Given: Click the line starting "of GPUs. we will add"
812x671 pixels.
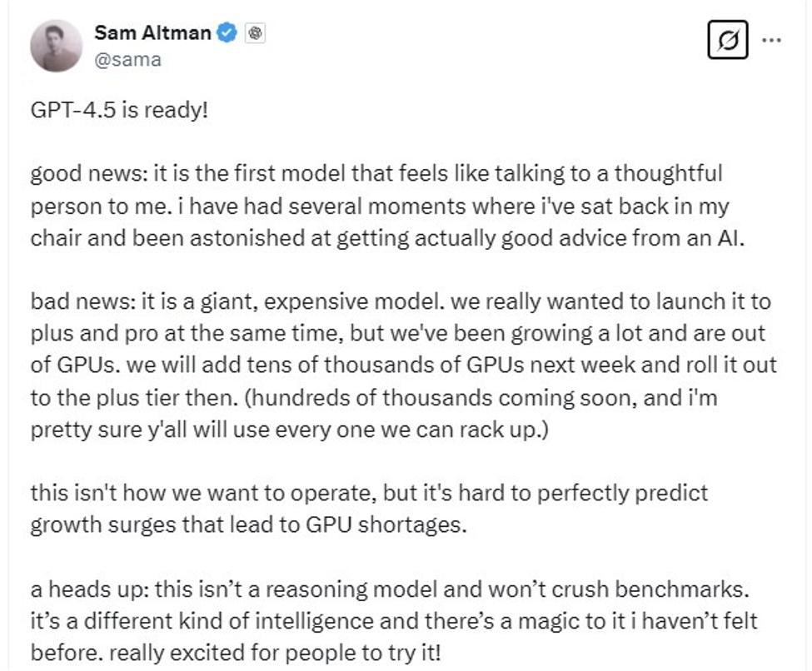Looking at the screenshot, I should point(404,365).
